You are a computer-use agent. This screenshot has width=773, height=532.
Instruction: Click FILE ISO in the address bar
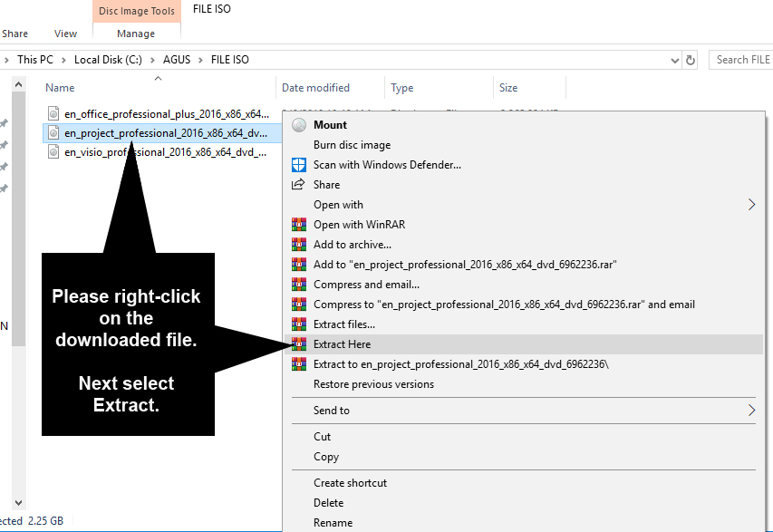pyautogui.click(x=230, y=60)
